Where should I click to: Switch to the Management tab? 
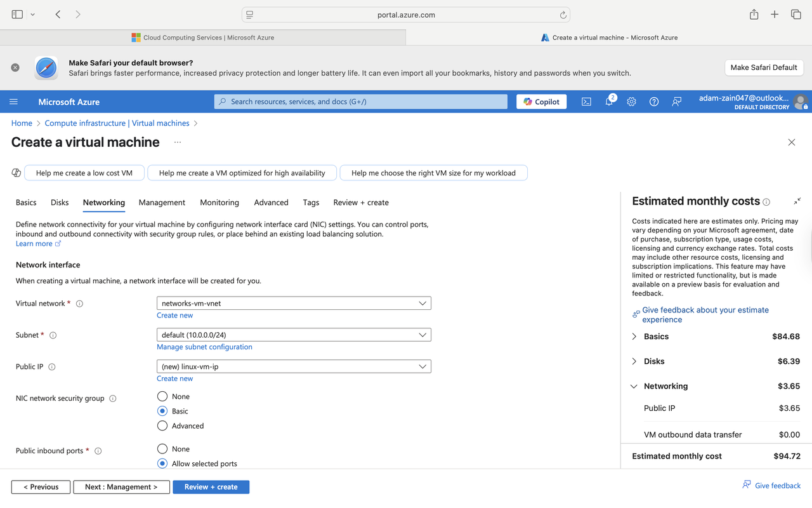click(162, 203)
